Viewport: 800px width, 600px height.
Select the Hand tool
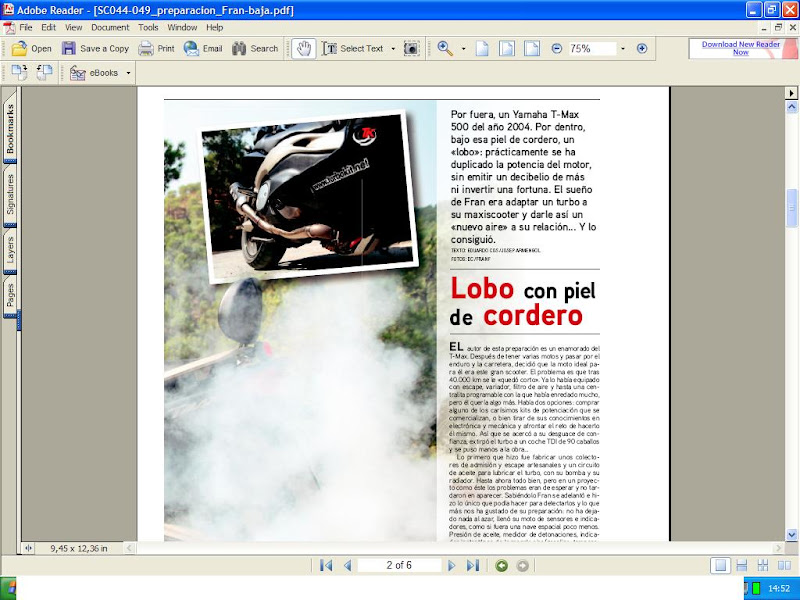304,48
